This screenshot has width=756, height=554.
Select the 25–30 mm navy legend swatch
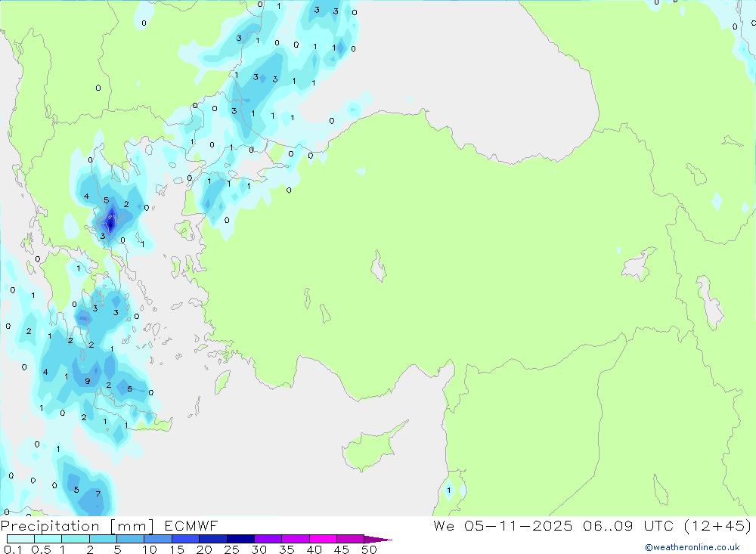[x=240, y=539]
